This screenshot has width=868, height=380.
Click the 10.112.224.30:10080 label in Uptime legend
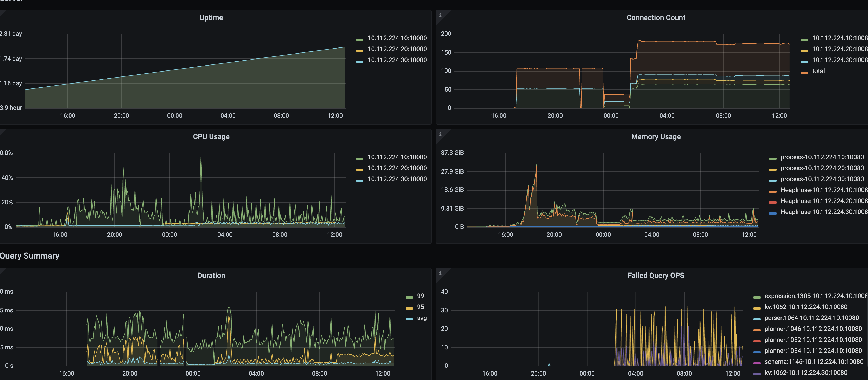(397, 60)
